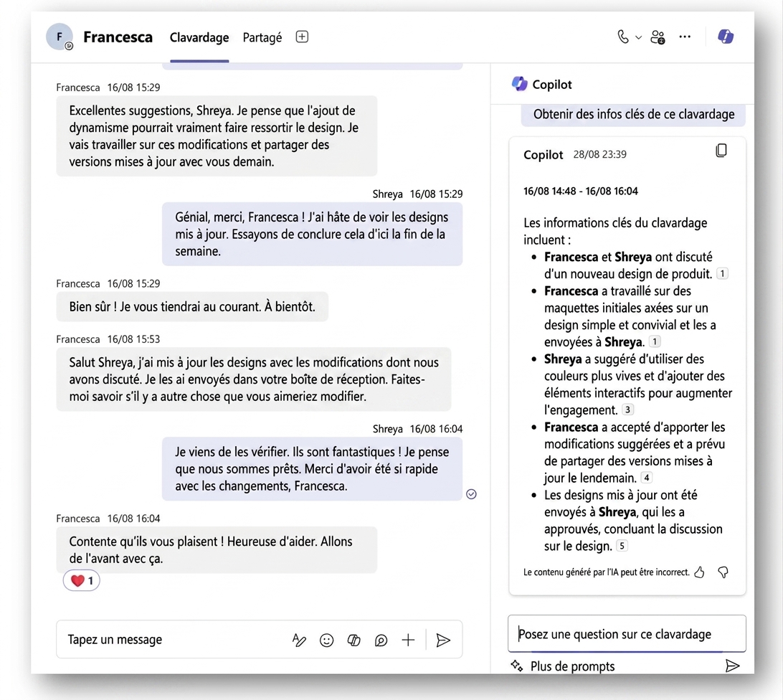Start an audio call with phone icon
Image resolution: width=783 pixels, height=700 pixels.
pyautogui.click(x=622, y=37)
